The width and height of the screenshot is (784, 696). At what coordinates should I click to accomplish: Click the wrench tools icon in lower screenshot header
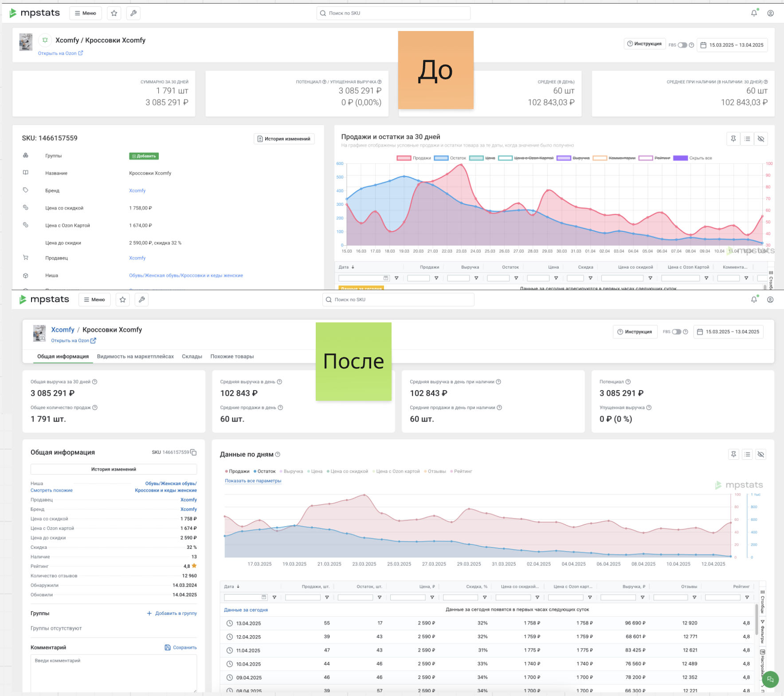(142, 300)
